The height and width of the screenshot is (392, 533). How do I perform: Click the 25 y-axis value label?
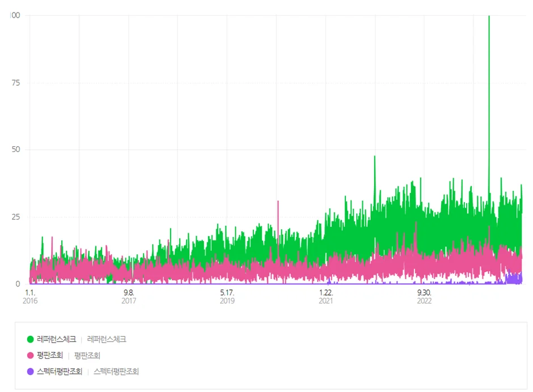click(x=15, y=217)
